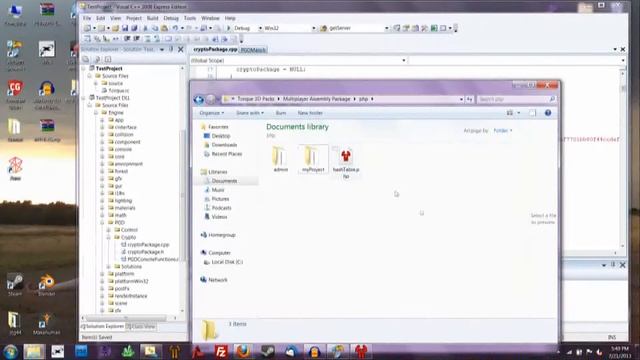Start debugging with the green play icon
This screenshot has width=640, height=360.
pos(229,28)
